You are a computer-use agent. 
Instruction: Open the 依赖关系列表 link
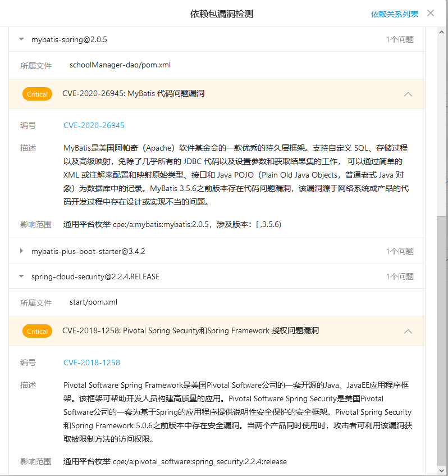[x=394, y=14]
